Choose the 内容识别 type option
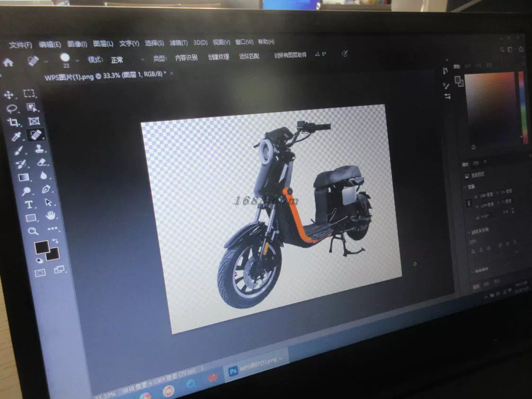Viewport: 532px width, 399px height. [186, 57]
